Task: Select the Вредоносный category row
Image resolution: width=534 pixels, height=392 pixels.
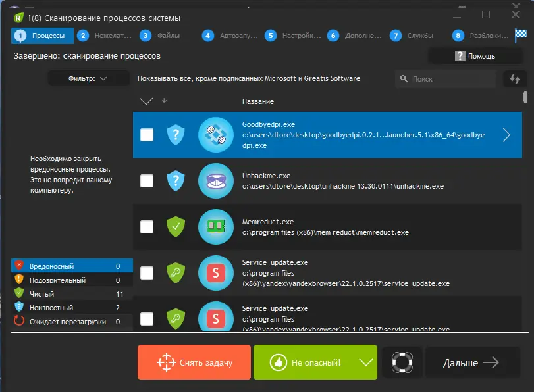Action: pos(72,266)
